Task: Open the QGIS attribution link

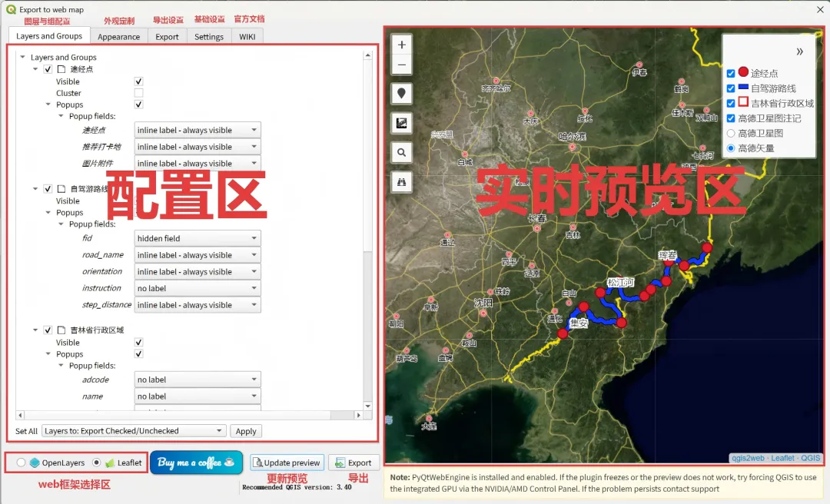Action: pos(811,459)
